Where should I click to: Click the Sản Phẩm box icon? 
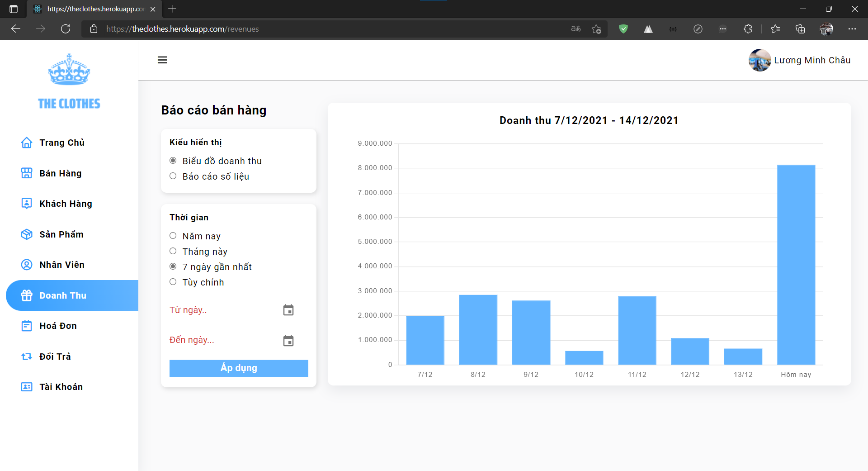pyautogui.click(x=26, y=234)
